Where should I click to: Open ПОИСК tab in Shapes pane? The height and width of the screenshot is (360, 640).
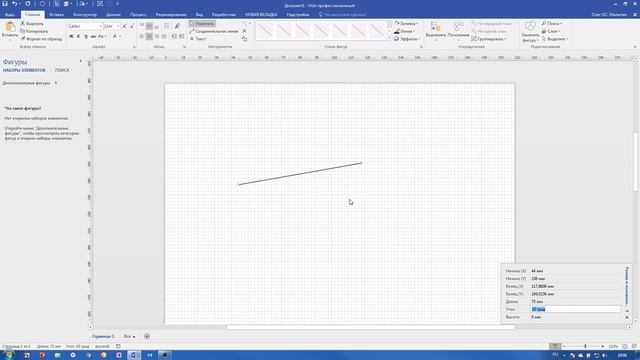pos(62,70)
